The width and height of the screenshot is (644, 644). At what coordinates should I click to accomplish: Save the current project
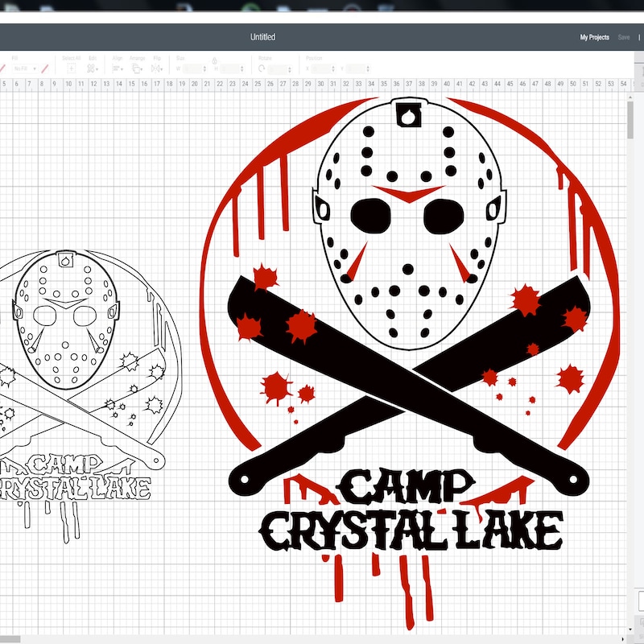point(624,36)
